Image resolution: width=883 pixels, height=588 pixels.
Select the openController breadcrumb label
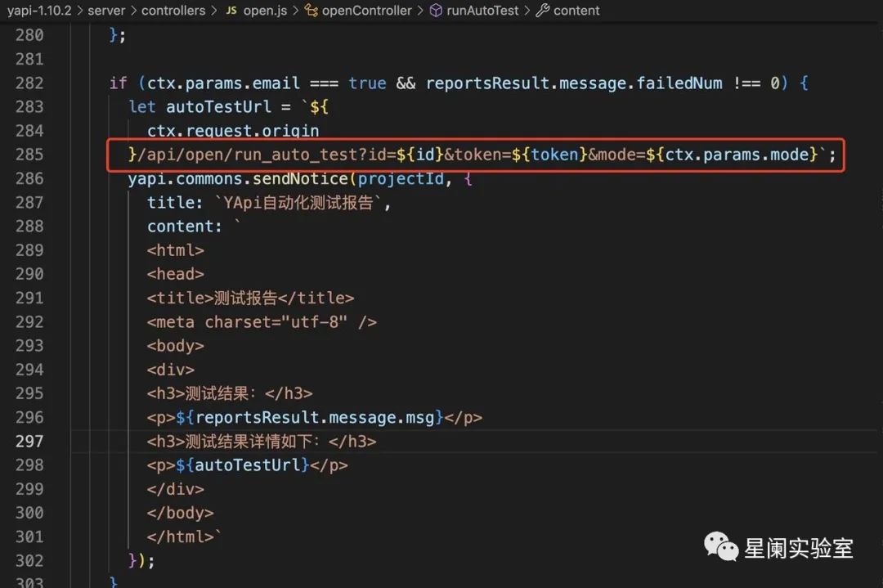[x=367, y=11]
